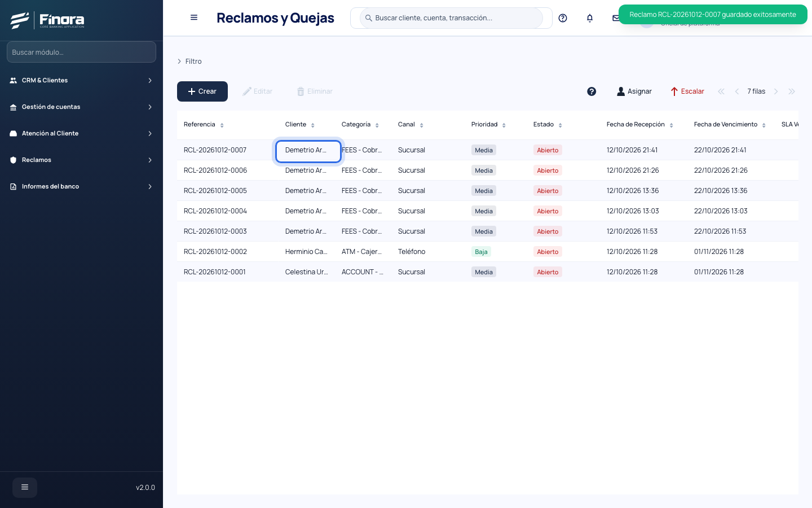This screenshot has width=812, height=508.
Task: Expand Atención al Cliente in the sidebar
Action: pos(81,133)
